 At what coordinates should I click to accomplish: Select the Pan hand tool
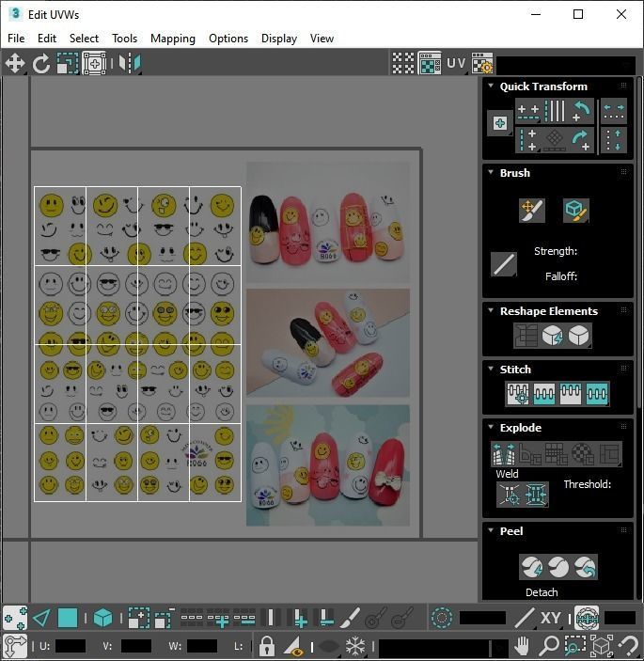tap(523, 645)
